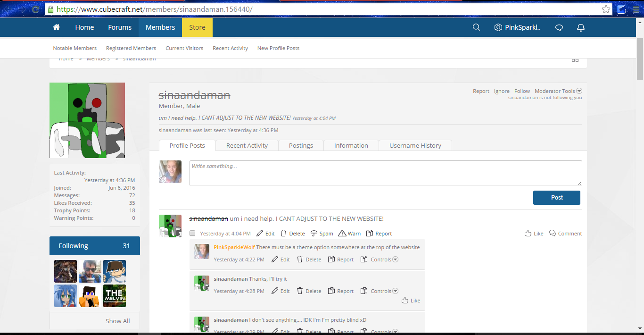Click the blue Post button
Viewport: 644px width, 335px height.
(557, 198)
